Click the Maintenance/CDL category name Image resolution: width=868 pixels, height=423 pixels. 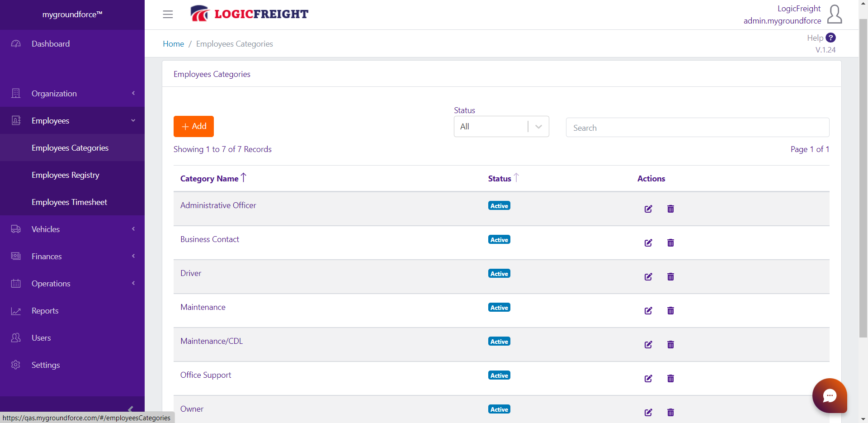click(212, 341)
